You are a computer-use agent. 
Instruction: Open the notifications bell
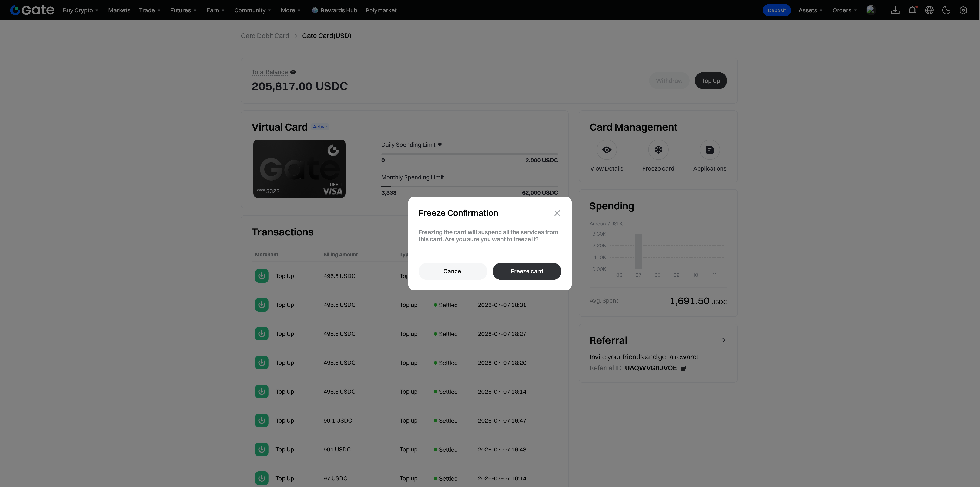(x=912, y=10)
